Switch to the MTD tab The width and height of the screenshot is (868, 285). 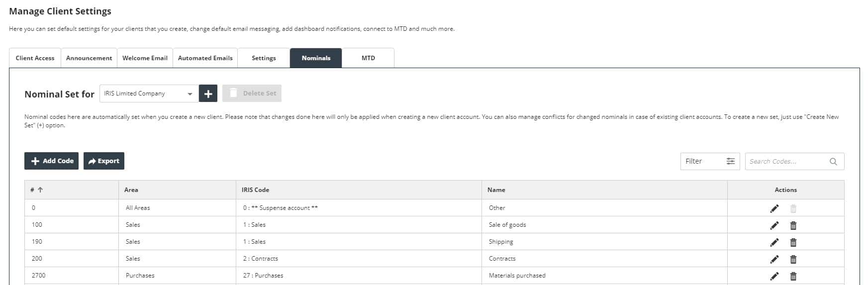368,58
